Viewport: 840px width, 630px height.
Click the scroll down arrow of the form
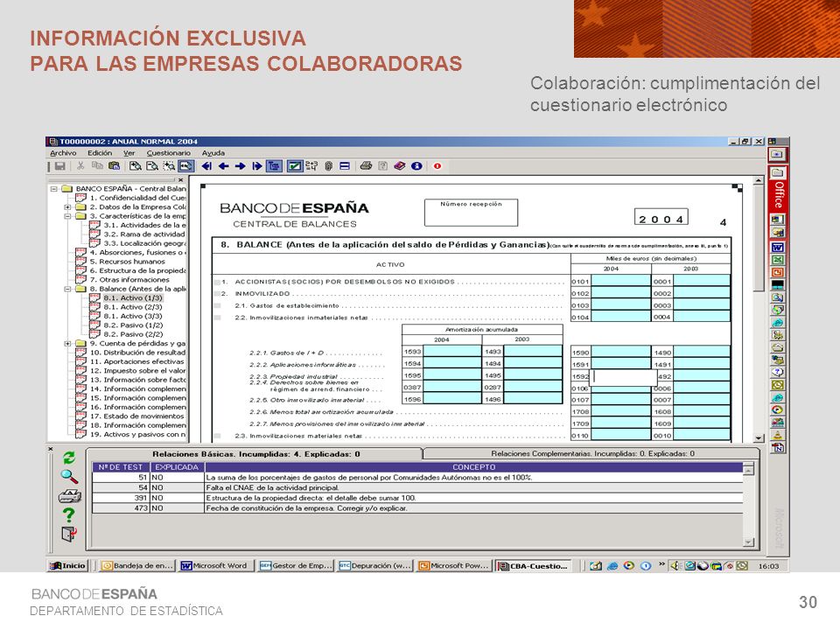(758, 437)
